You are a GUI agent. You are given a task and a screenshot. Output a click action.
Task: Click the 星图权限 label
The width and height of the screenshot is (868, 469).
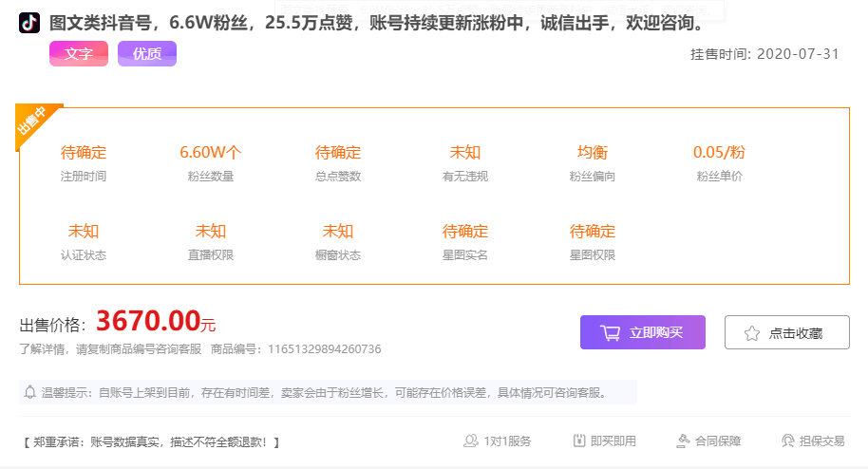tap(593, 254)
